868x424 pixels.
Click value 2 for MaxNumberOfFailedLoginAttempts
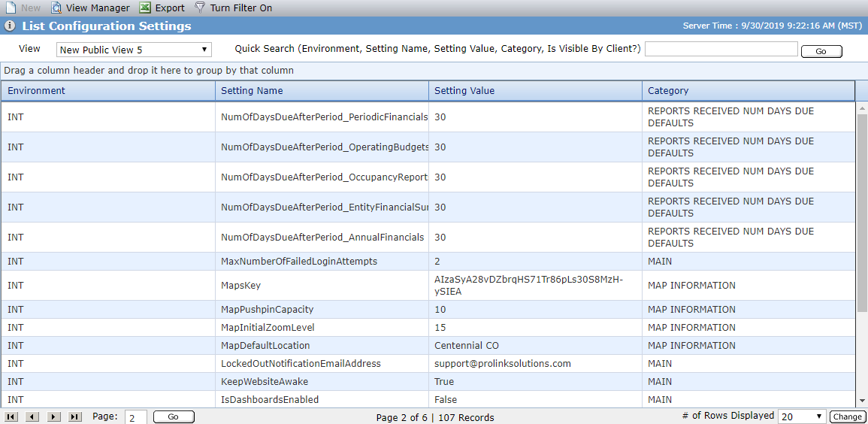click(x=437, y=262)
